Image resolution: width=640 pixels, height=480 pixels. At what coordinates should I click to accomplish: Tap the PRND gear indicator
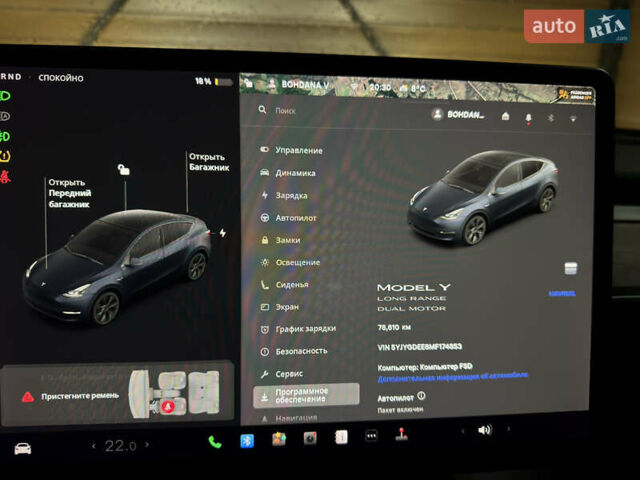click(x=11, y=77)
